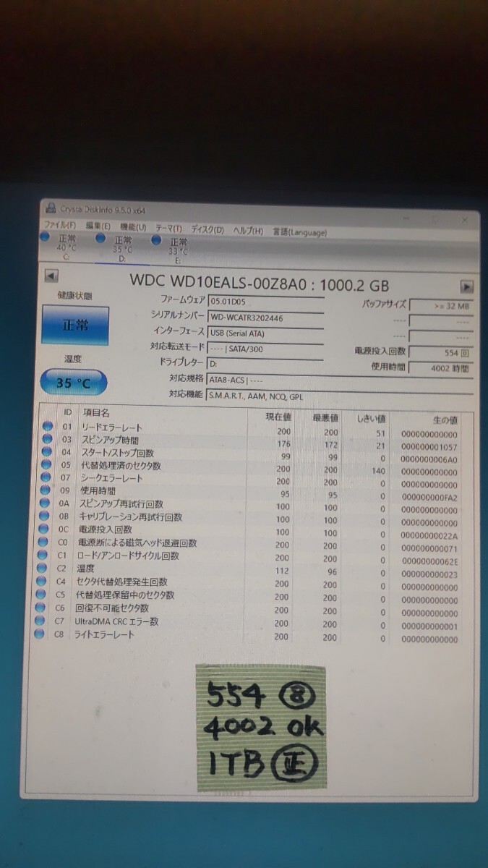Select the ライトエラーレート attribute name
The image size is (488, 868).
tap(103, 635)
